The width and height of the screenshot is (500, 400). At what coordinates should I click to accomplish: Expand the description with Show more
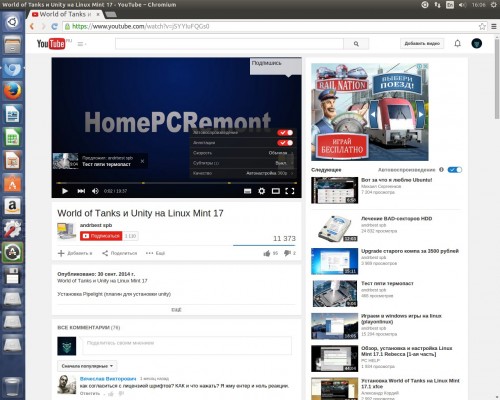[176, 310]
